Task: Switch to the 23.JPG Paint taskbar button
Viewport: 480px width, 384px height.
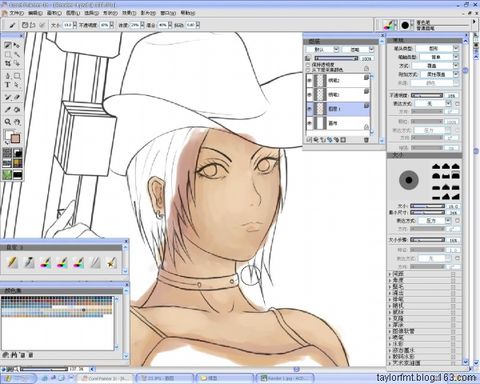Action: 166,378
